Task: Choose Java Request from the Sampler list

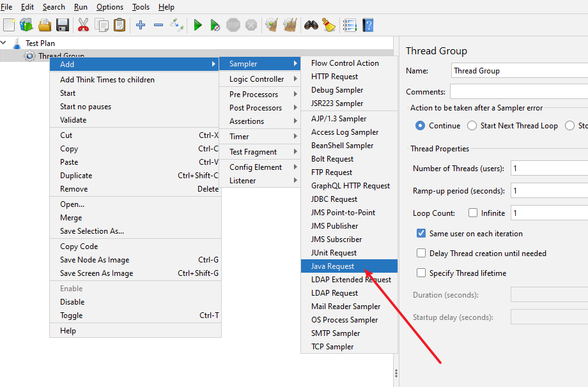Action: [332, 266]
